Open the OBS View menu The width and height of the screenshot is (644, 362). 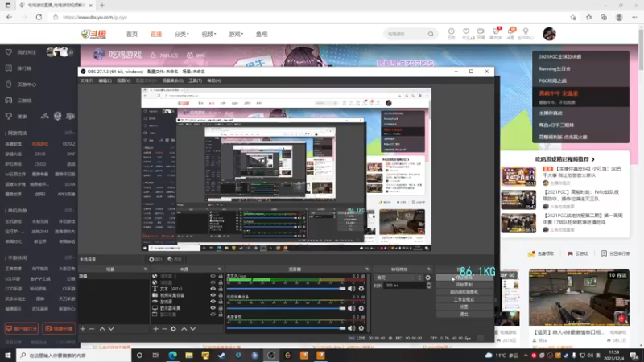[124, 81]
